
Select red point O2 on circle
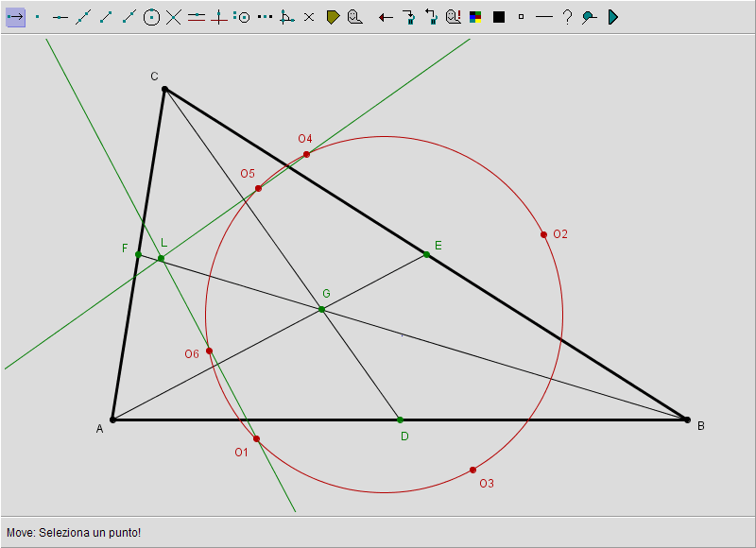543,234
